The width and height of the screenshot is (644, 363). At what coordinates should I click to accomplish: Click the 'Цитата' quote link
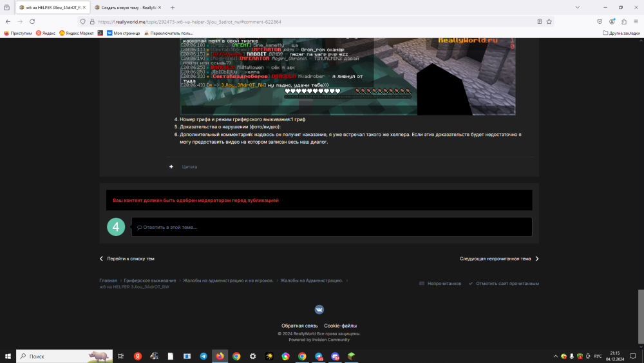coord(189,167)
